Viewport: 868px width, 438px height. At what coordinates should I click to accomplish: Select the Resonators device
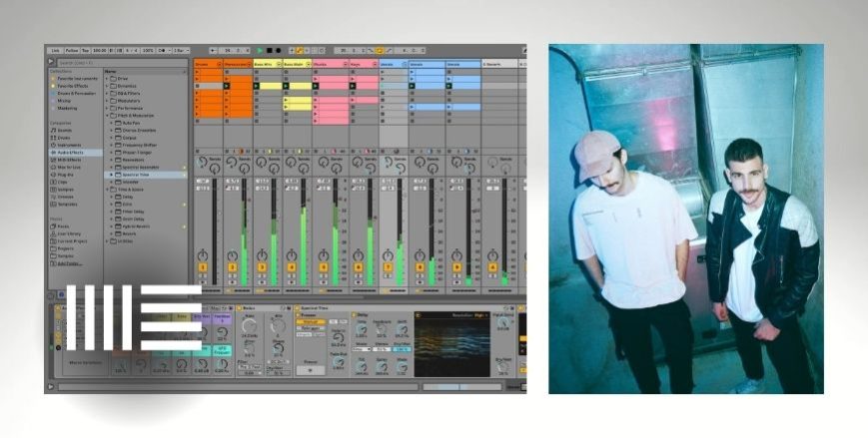point(131,160)
